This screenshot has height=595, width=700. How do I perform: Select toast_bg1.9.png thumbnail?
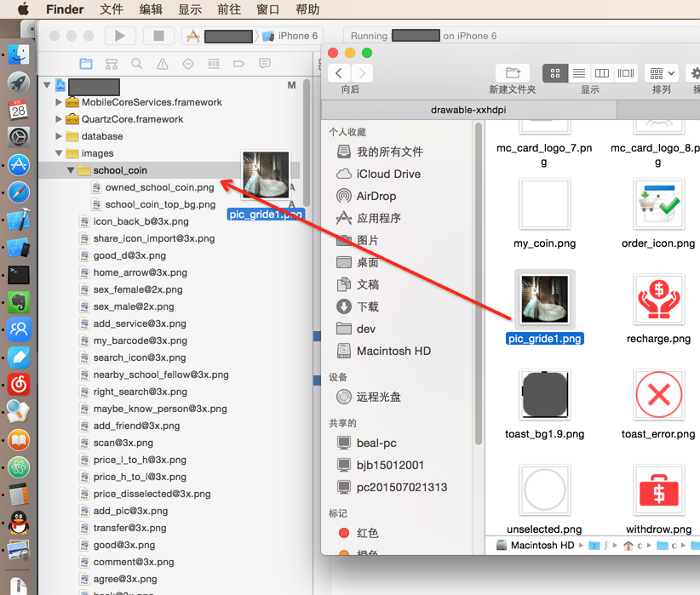[545, 395]
